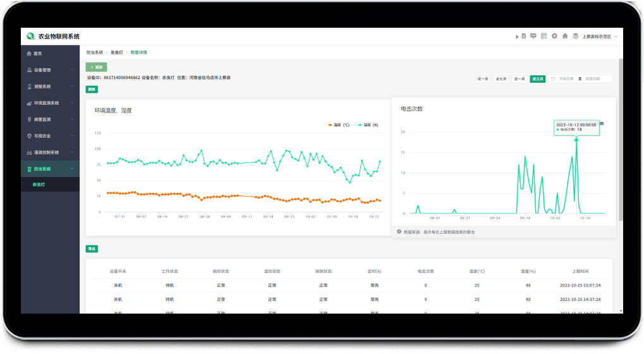
Task: Click the QR code icon in header
Action: [544, 36]
